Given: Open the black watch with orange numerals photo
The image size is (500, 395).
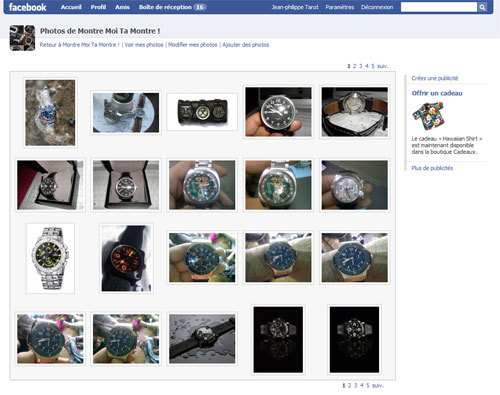Looking at the screenshot, I should (x=126, y=258).
